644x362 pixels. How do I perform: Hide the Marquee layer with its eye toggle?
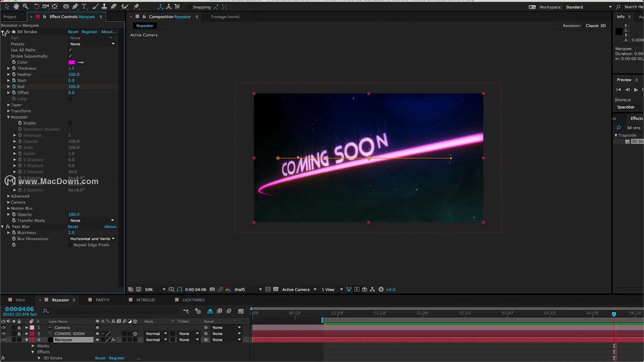click(x=3, y=340)
